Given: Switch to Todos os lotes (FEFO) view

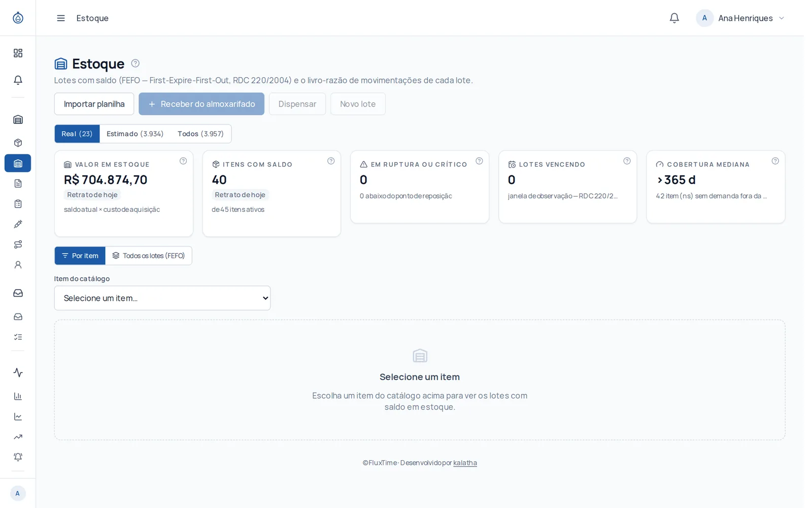Looking at the screenshot, I should pos(149,256).
